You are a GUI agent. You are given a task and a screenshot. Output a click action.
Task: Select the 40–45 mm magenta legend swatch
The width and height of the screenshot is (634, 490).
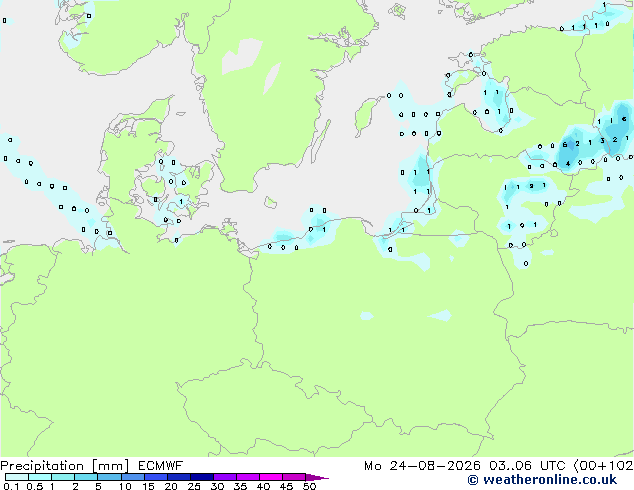271,477
